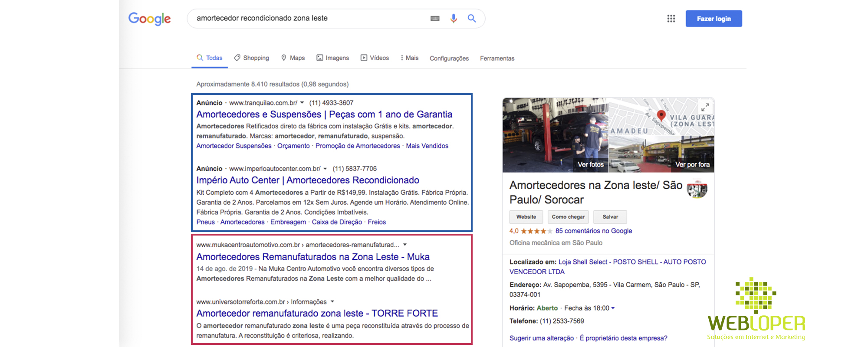Image resolution: width=868 pixels, height=347 pixels.
Task: Open the Google apps grid icon
Action: [671, 19]
